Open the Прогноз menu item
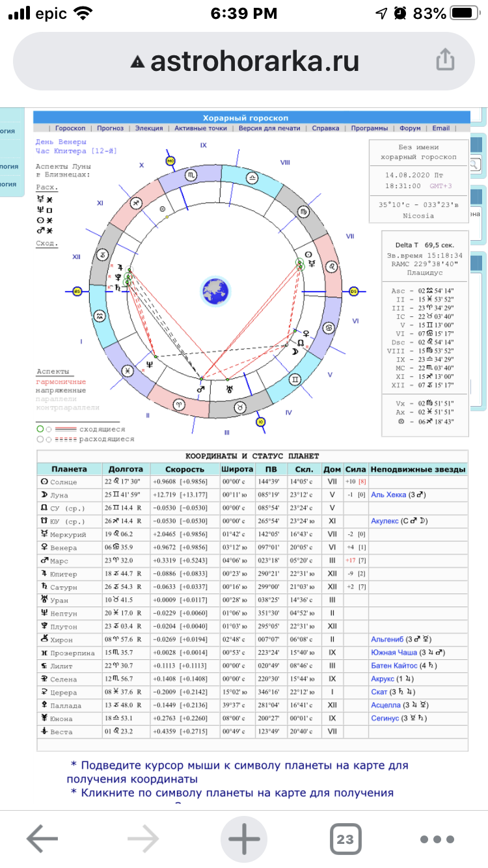The image size is (488, 868). tap(111, 128)
